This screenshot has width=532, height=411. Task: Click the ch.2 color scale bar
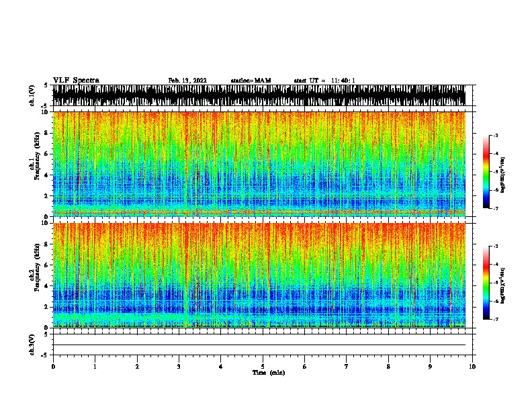point(486,283)
